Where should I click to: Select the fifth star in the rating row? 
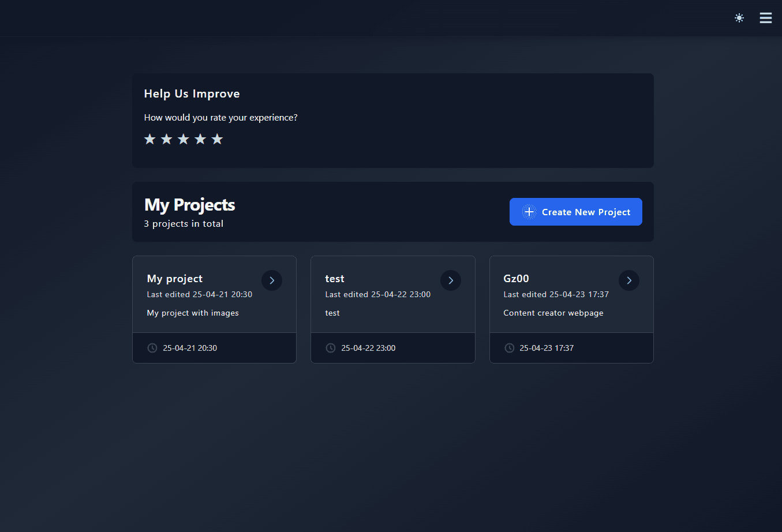[x=217, y=138]
